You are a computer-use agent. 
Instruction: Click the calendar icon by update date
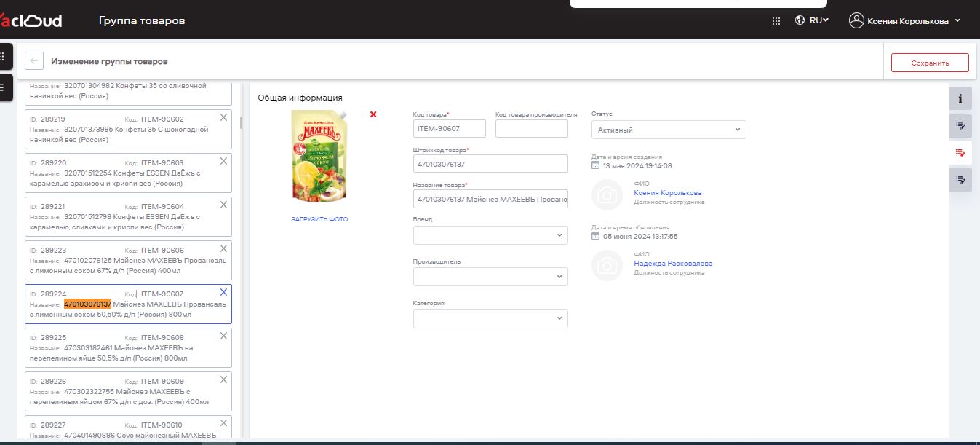pos(596,236)
